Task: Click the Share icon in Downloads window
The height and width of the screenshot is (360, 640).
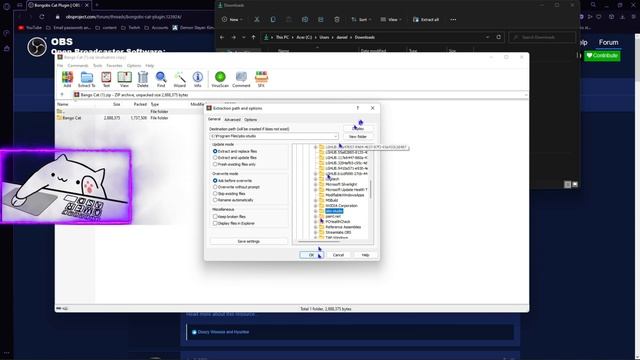Action: click(x=321, y=20)
